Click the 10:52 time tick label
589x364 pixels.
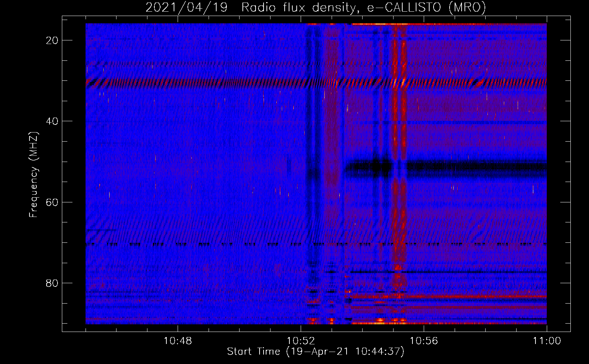[301, 341]
